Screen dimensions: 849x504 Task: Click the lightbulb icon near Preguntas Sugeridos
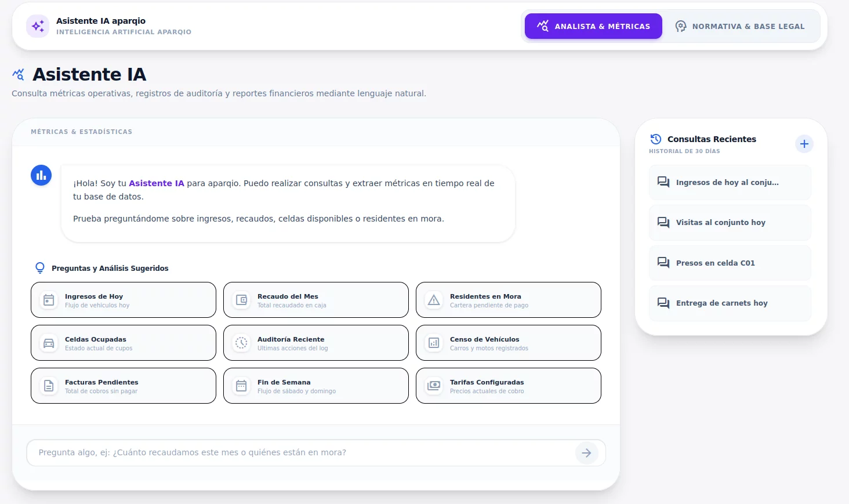pyautogui.click(x=40, y=268)
